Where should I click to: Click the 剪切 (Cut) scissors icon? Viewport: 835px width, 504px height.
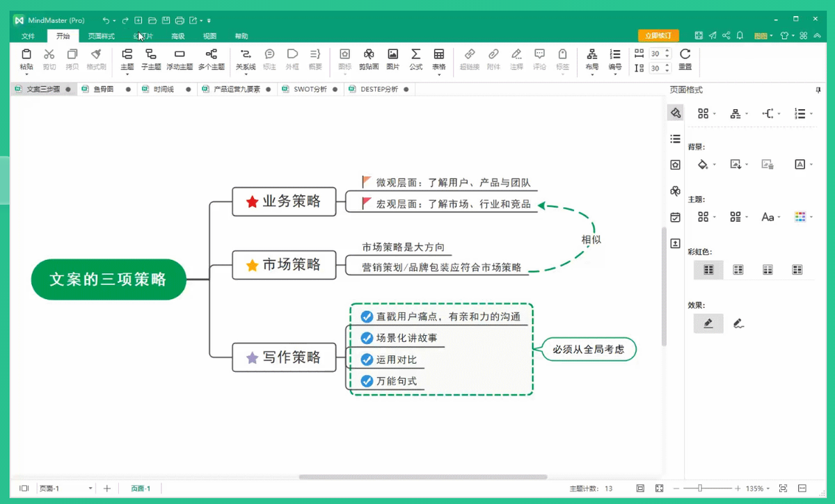click(x=49, y=54)
